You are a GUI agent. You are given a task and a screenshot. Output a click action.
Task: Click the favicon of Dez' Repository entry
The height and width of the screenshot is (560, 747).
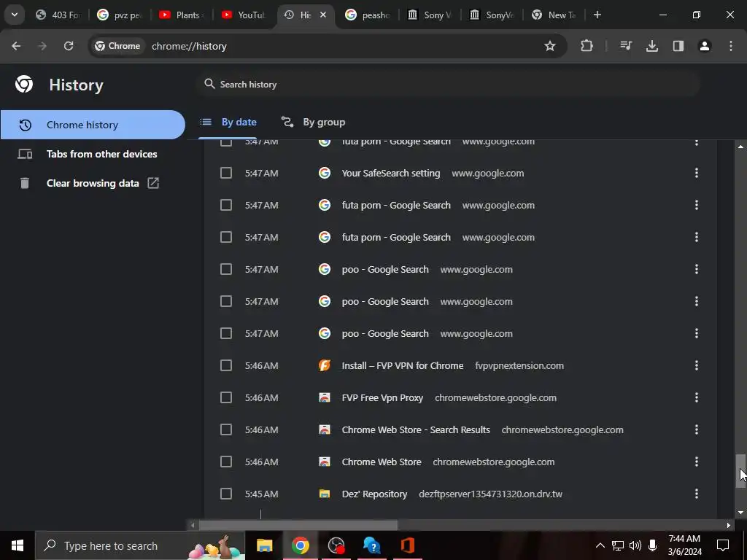[x=325, y=494]
